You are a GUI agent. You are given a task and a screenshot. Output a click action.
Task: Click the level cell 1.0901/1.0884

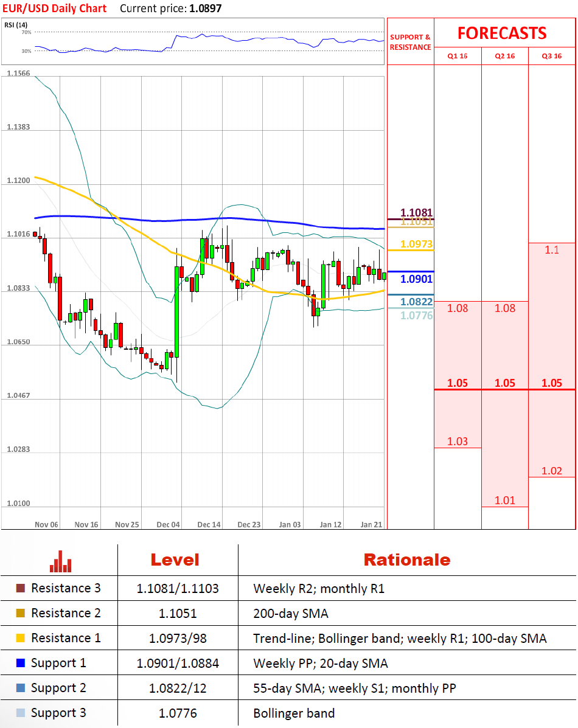178,664
